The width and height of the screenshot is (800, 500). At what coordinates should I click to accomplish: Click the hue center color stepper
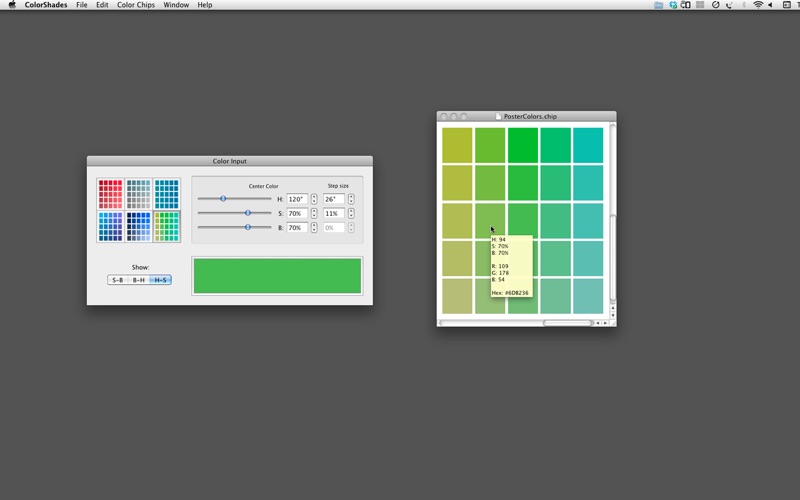point(314,199)
